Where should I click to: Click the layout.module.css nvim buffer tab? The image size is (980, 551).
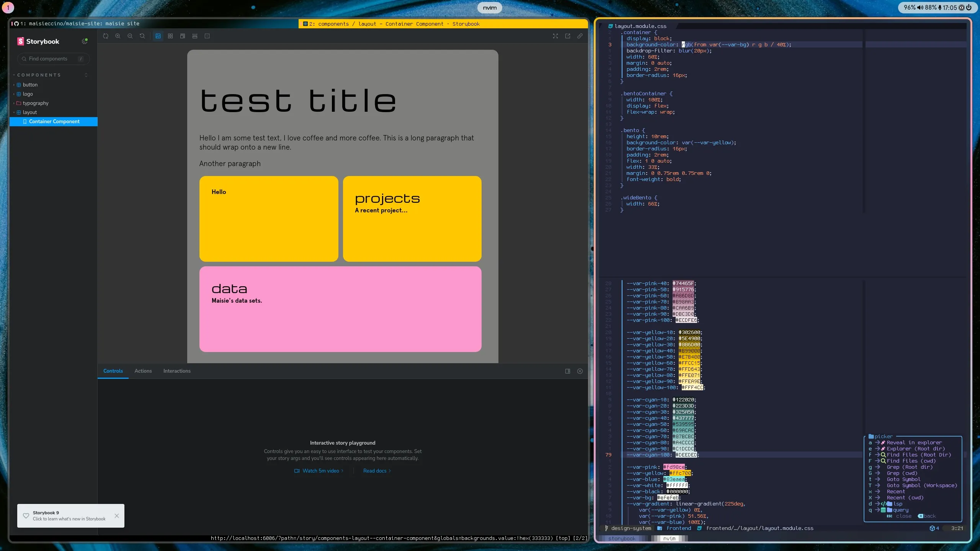(x=637, y=26)
